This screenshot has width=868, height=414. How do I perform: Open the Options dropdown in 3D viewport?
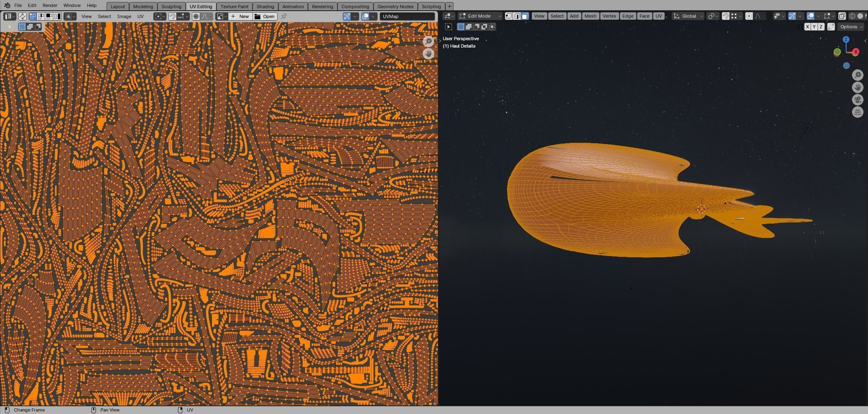(851, 27)
